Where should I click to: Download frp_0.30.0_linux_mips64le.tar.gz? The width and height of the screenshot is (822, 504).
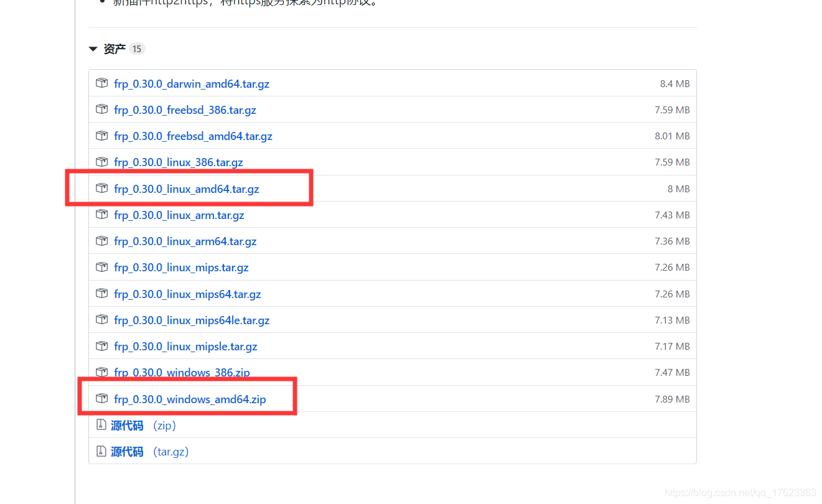pos(192,320)
